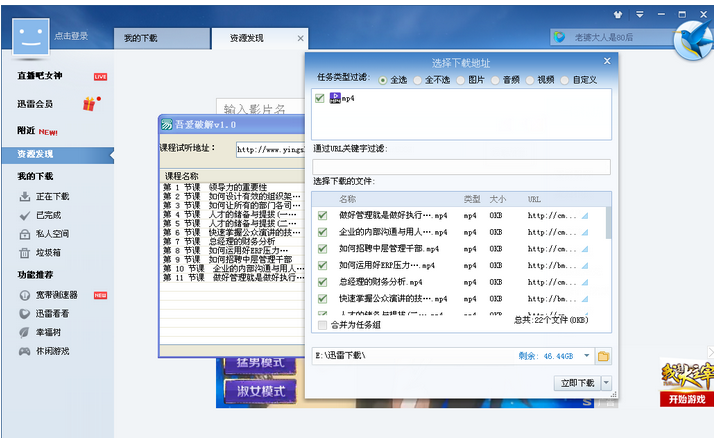714x438 pixels.
Task: Click URL arrow icon for 做好管理就是做好执行 row
Action: (585, 215)
